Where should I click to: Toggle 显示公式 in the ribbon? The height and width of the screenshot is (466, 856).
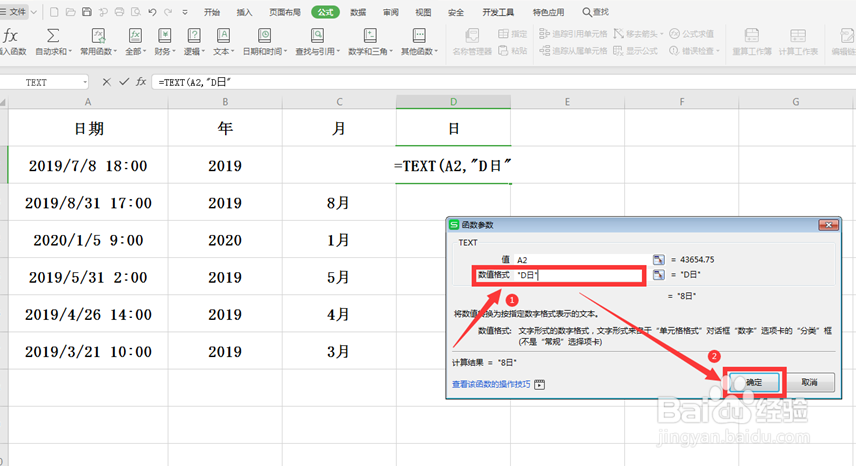(635, 50)
